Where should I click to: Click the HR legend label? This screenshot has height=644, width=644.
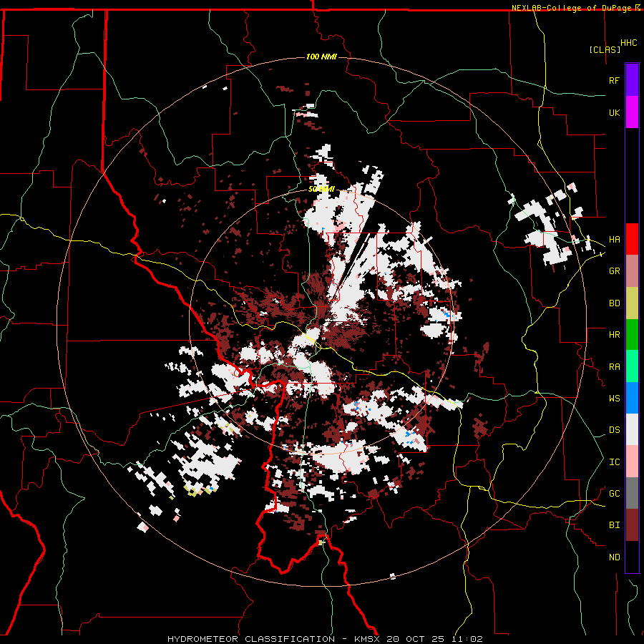tap(614, 335)
